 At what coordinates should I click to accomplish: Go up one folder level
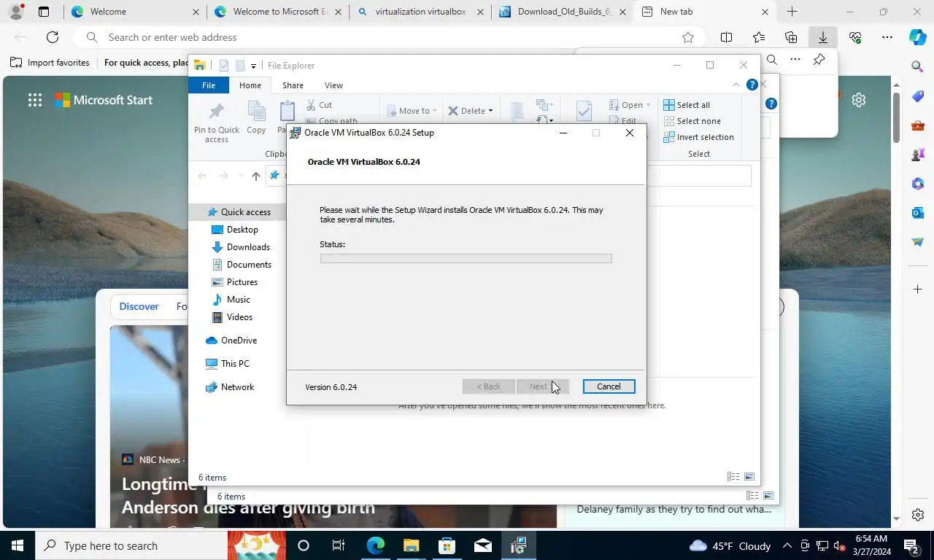[x=255, y=176]
